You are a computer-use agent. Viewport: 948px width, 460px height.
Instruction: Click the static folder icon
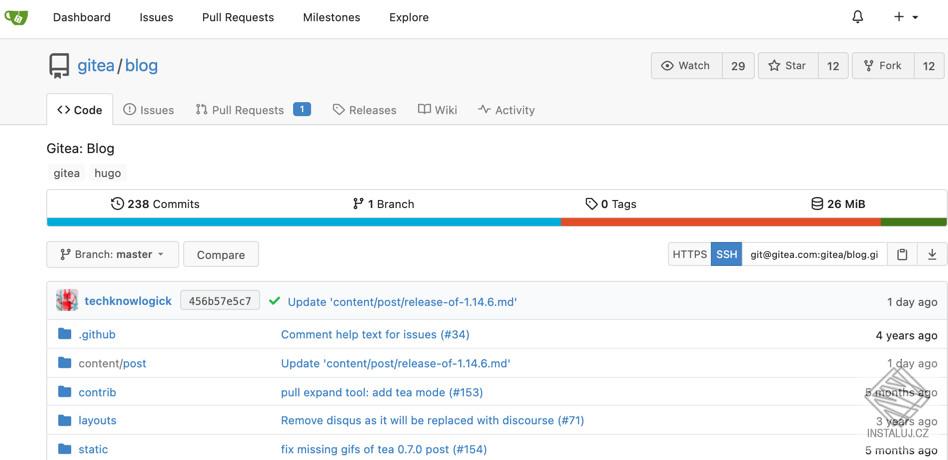[x=65, y=449]
